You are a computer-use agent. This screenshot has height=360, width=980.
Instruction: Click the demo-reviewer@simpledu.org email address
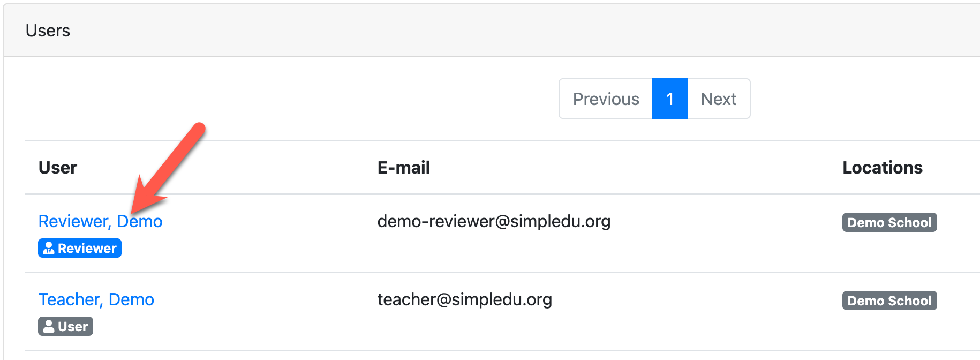[494, 221]
